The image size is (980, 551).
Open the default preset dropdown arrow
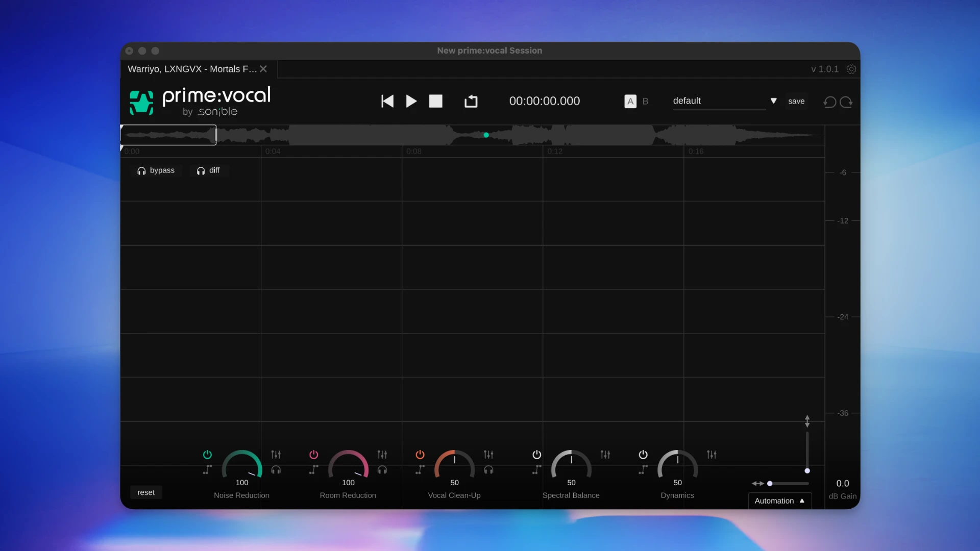[x=773, y=101]
